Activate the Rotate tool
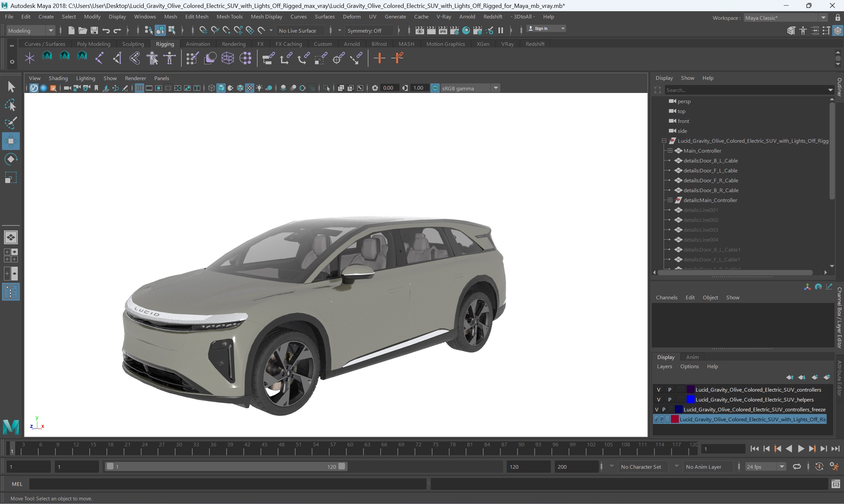 pos(11,159)
